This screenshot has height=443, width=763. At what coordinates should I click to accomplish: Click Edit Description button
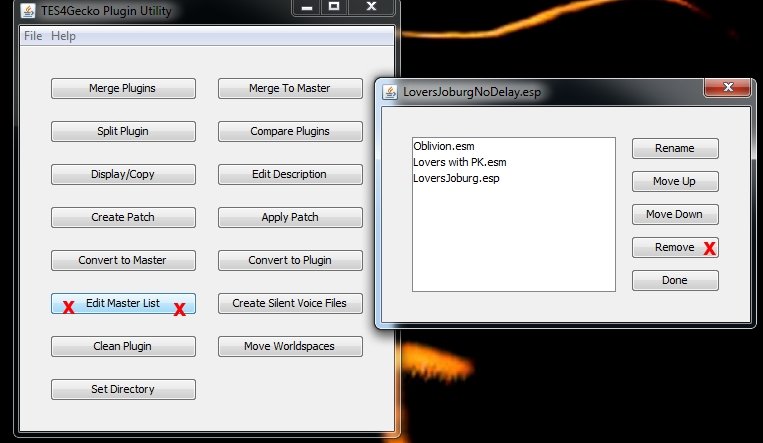click(x=290, y=174)
